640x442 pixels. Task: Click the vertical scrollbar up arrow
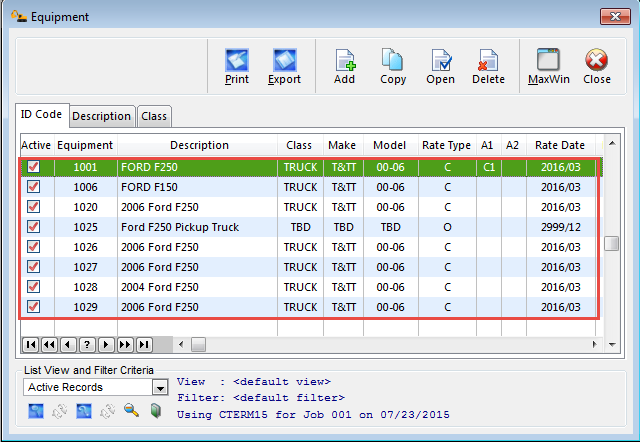pos(612,143)
